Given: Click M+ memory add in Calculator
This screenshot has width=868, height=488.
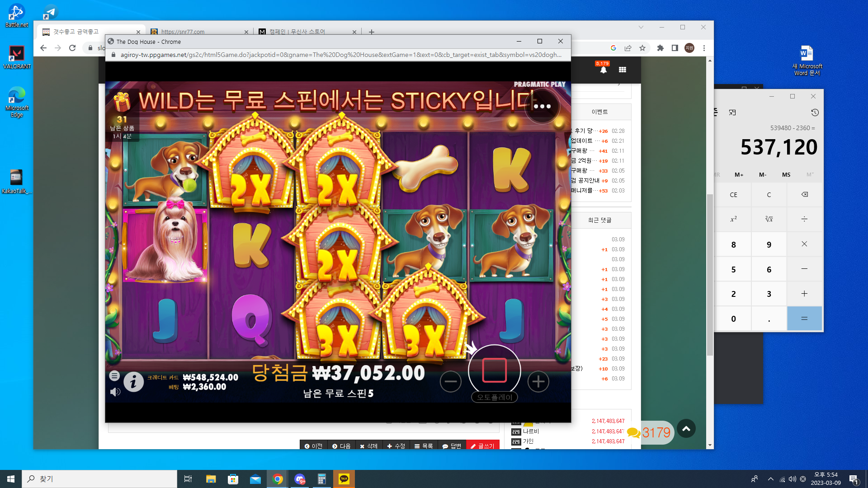Looking at the screenshot, I should [739, 175].
